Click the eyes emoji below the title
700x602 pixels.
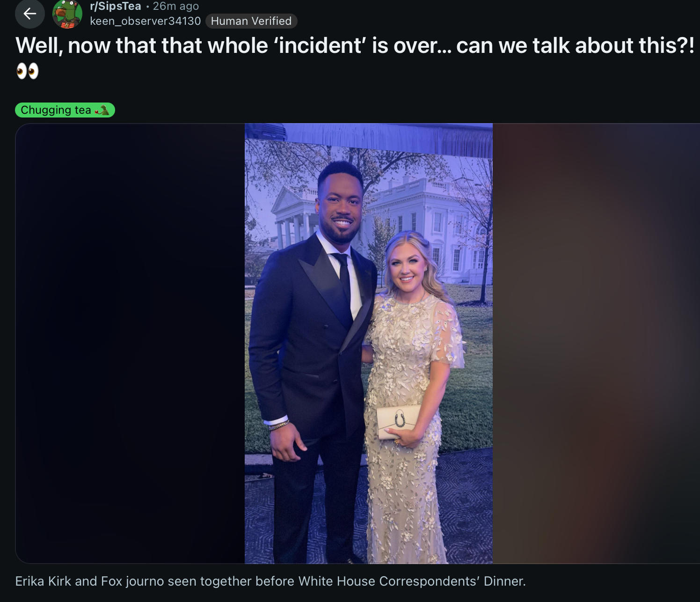[28, 72]
